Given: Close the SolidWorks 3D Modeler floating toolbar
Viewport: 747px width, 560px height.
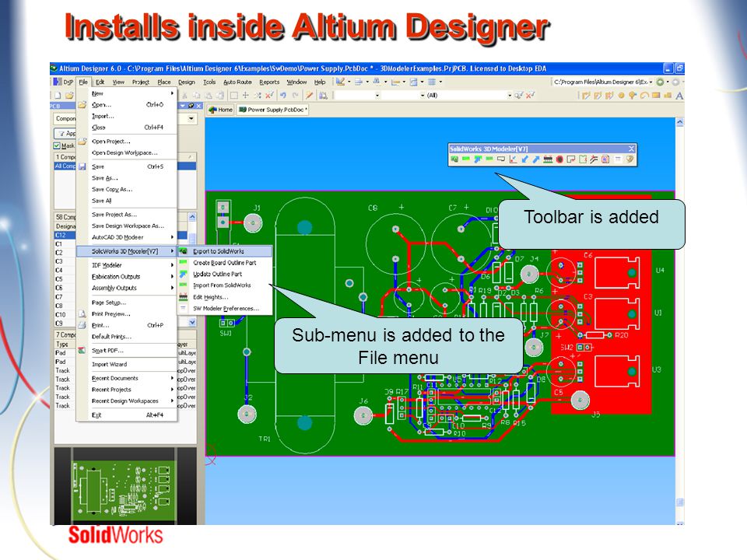Looking at the screenshot, I should [631, 149].
